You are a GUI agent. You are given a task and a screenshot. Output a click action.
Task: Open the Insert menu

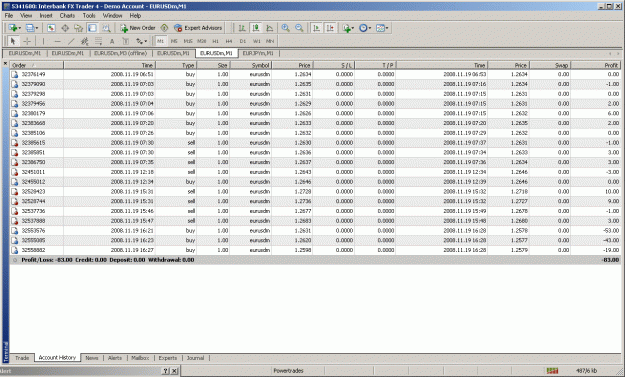tap(46, 16)
